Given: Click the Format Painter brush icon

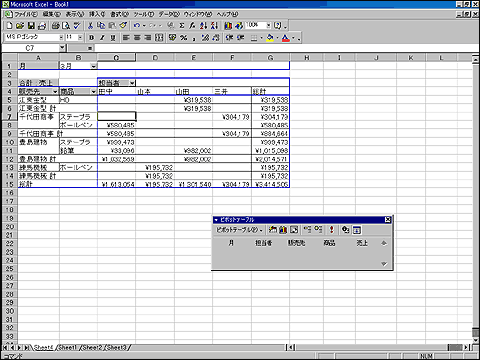Looking at the screenshot, I should pos(123,26).
